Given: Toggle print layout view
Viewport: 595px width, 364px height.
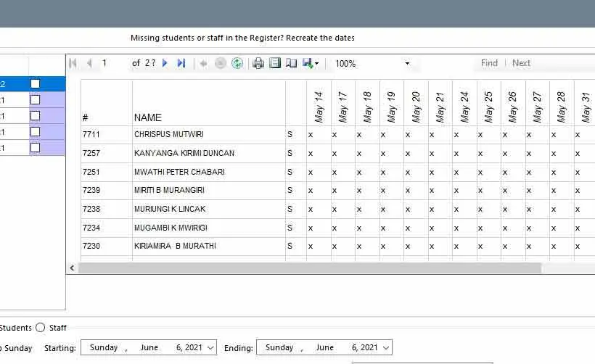Looking at the screenshot, I should [x=275, y=63].
